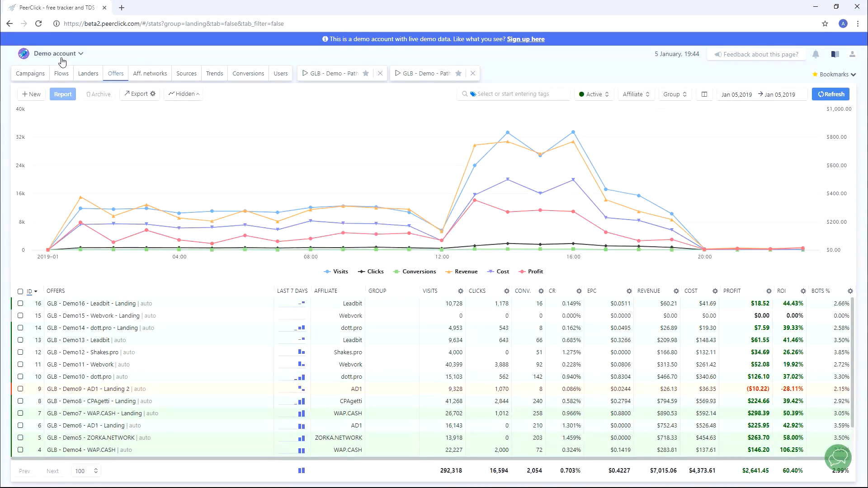The height and width of the screenshot is (488, 868).
Task: Enable the select-all checkbox in header
Action: tap(20, 291)
